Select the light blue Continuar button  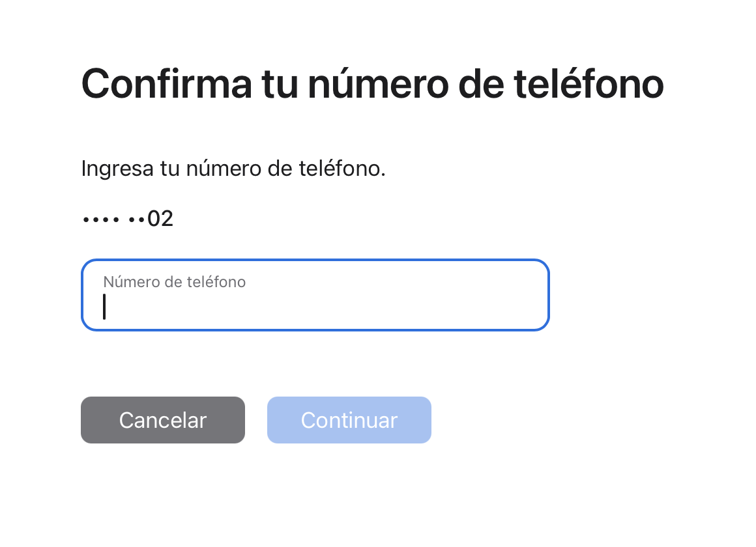pyautogui.click(x=349, y=420)
